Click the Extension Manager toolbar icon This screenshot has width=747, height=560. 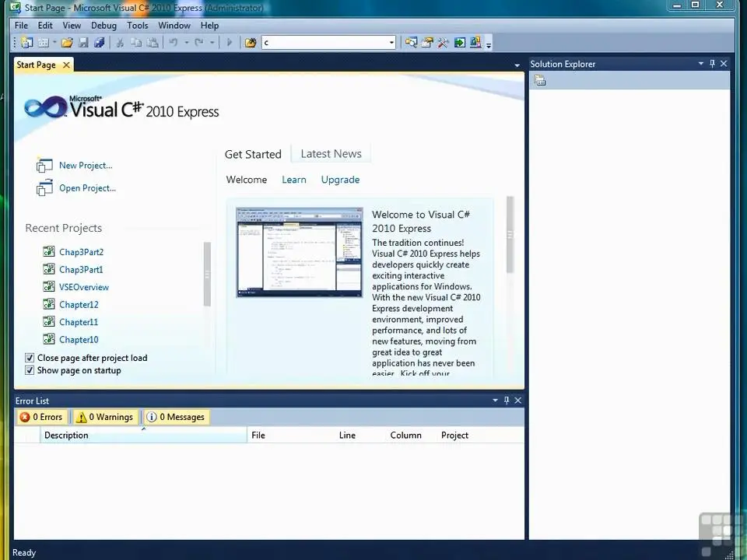pyautogui.click(x=475, y=43)
